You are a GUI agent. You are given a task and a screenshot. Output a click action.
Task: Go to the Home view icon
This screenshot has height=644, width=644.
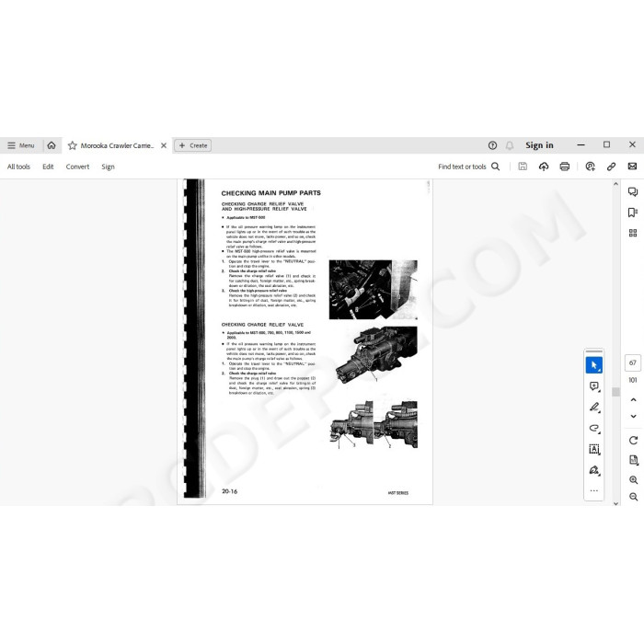[x=52, y=145]
